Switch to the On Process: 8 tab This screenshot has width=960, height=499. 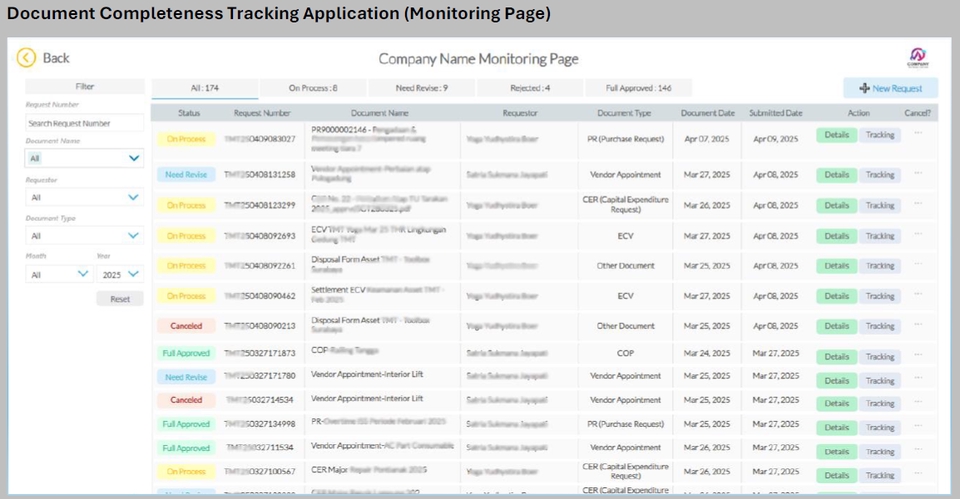(313, 88)
